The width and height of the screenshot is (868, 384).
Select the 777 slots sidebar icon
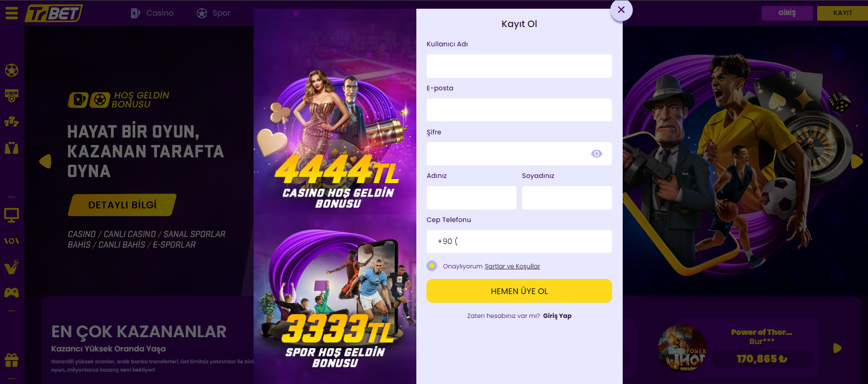pyautogui.click(x=11, y=122)
